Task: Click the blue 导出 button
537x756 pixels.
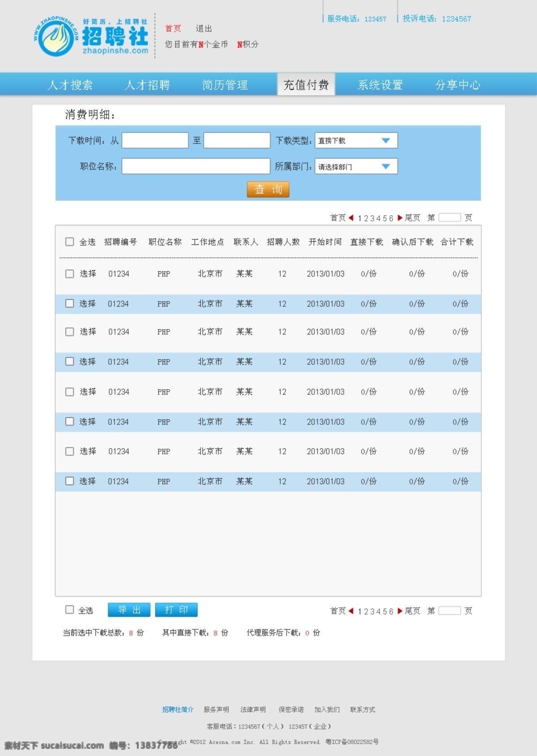Action: click(129, 610)
